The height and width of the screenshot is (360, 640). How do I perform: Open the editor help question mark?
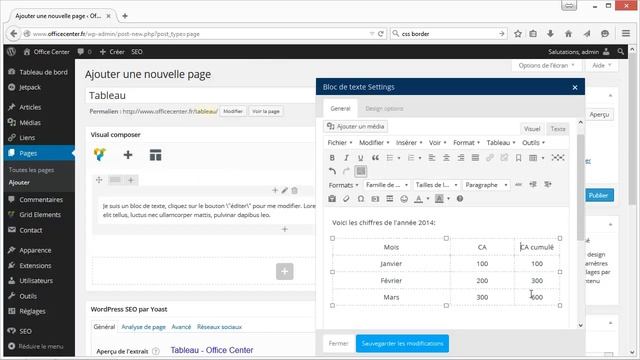[x=460, y=199]
